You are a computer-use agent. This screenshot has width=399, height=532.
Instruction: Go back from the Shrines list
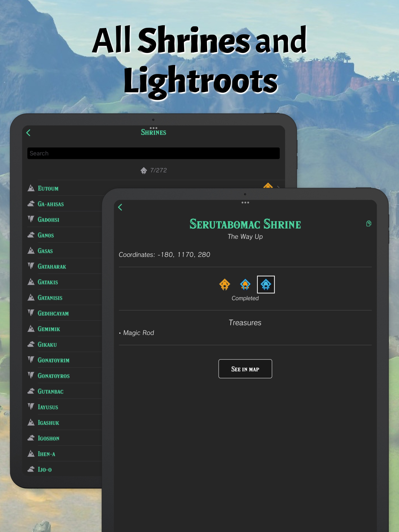coord(28,133)
